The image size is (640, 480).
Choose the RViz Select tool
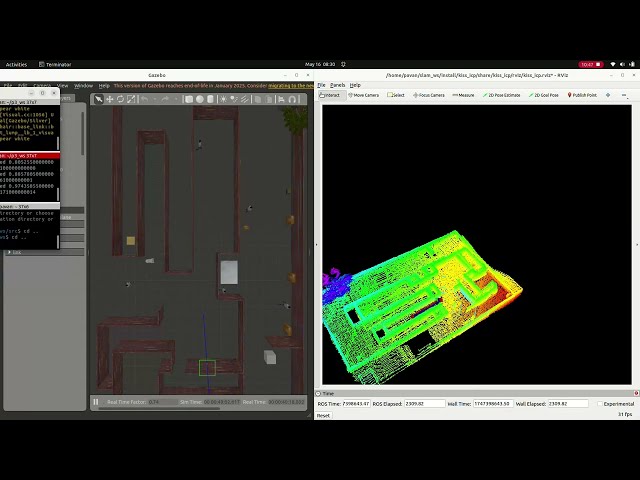[396, 95]
